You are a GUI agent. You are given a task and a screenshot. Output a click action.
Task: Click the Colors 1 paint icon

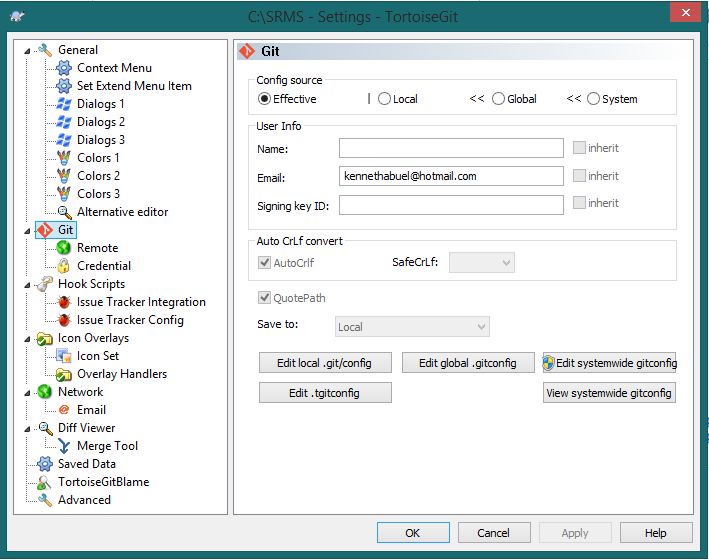(64, 158)
